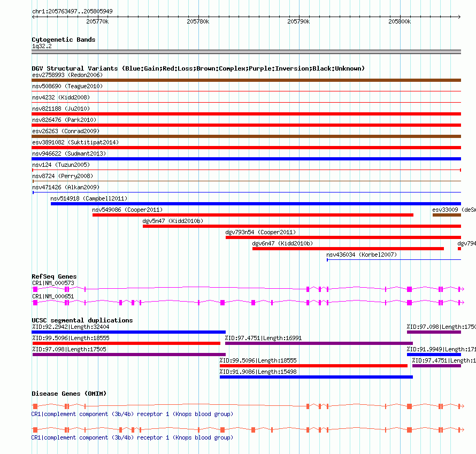476x454 pixels.
Task: Open the %ID:91.9086|Length:15498 blue duplication bar
Action: coord(316,377)
